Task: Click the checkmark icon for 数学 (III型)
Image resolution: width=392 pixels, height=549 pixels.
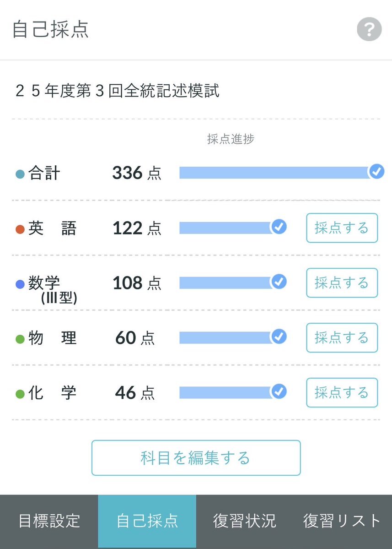Action: click(x=279, y=282)
